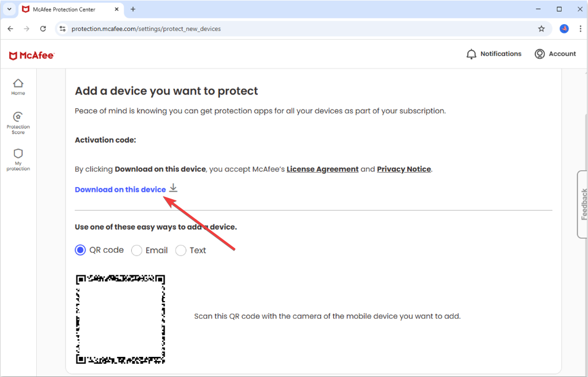588x377 pixels.
Task: Open My protection shield in sidebar
Action: (18, 160)
